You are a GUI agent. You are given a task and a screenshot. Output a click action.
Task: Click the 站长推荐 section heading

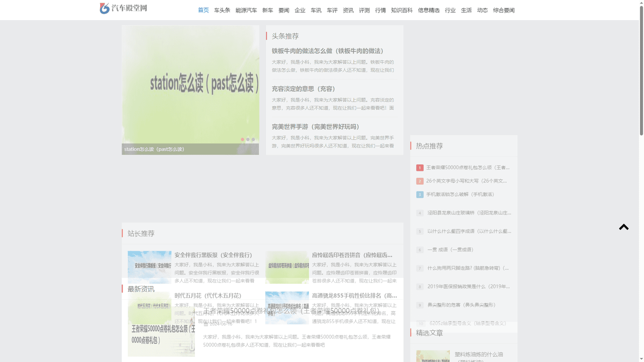[x=141, y=234]
